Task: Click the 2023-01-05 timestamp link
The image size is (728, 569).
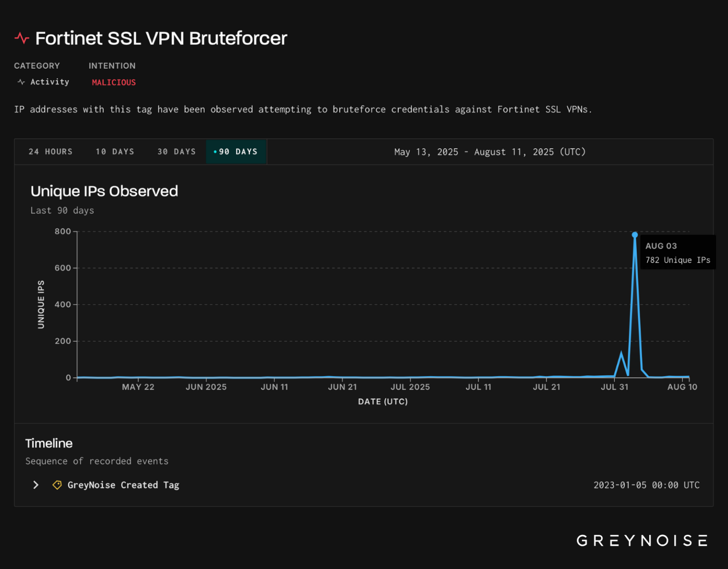Action: click(x=646, y=485)
